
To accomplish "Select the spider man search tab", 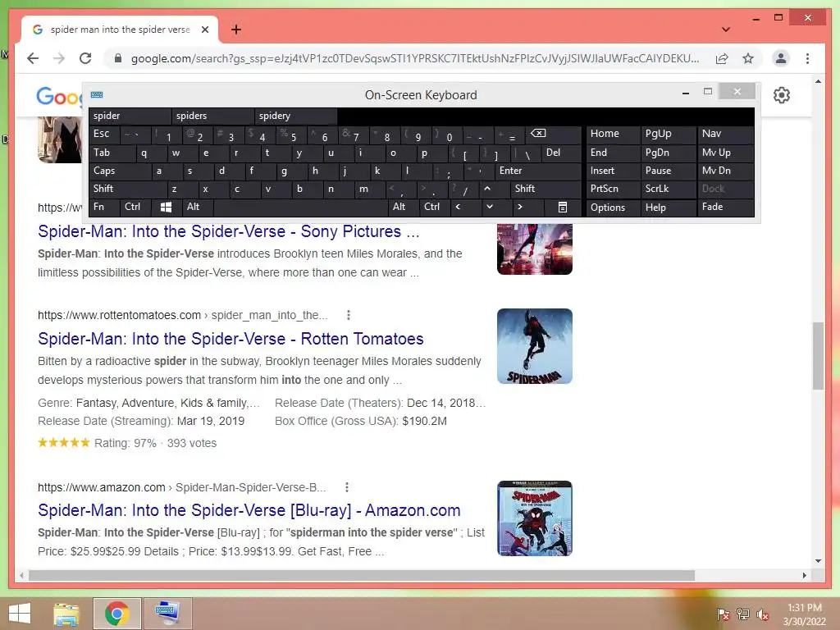I will [120, 30].
